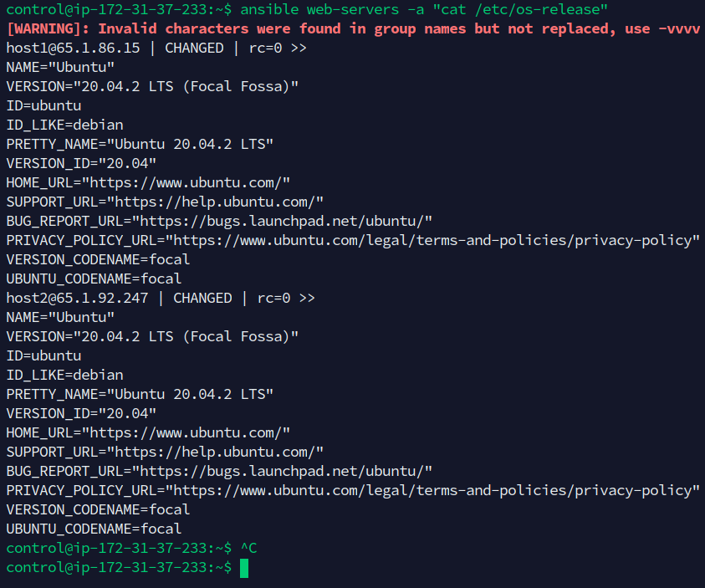Screen dimensions: 705x588
Task: Click the host2@65.1.92.247 result header
Action: click(x=77, y=298)
